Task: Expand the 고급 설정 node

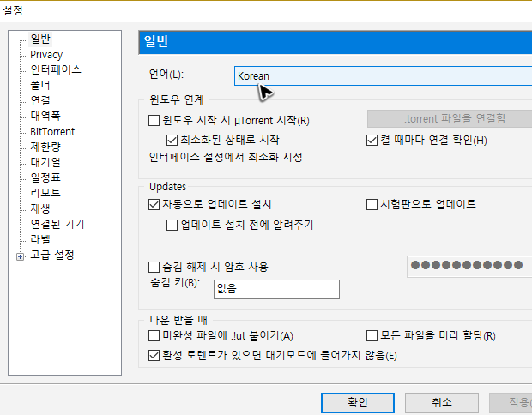Action: coord(20,257)
